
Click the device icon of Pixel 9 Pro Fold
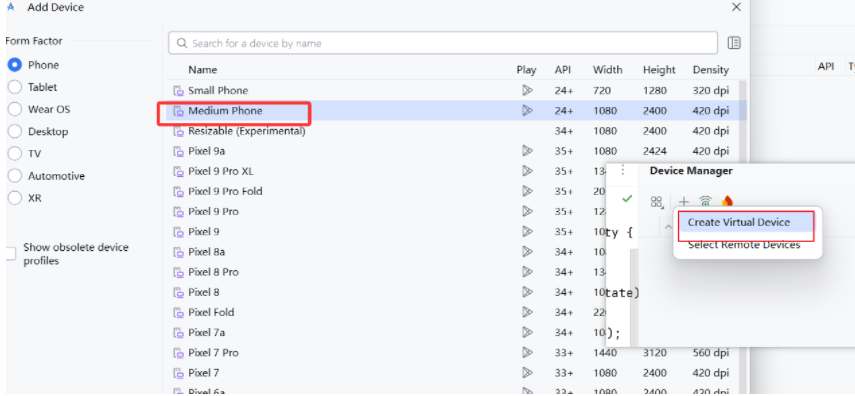178,191
